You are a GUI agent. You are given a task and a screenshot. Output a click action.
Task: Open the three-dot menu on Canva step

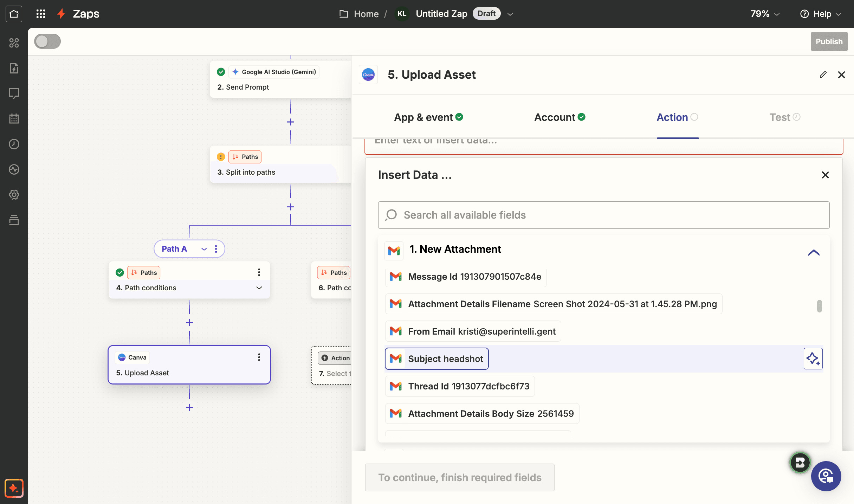259,357
